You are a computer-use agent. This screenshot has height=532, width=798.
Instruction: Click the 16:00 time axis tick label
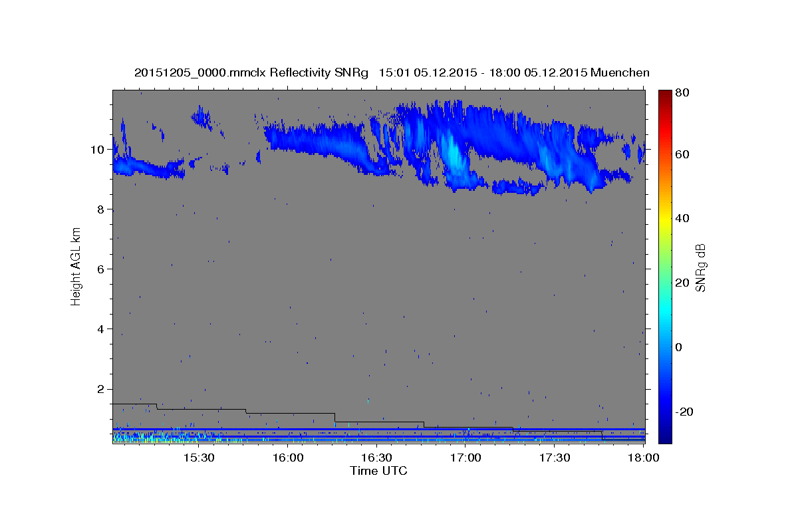tap(287, 458)
